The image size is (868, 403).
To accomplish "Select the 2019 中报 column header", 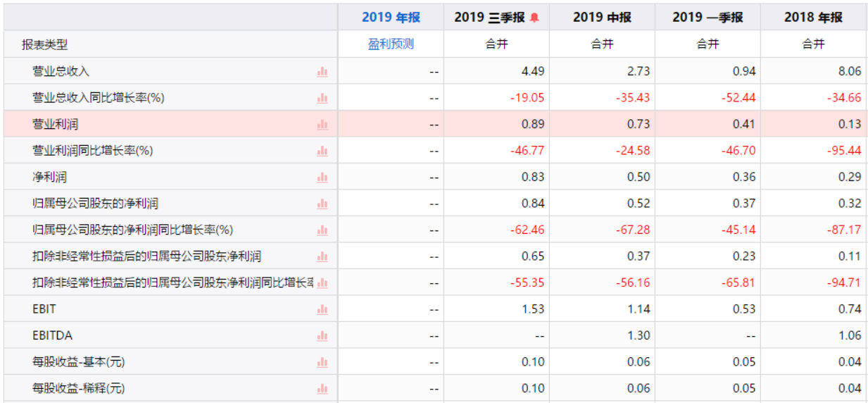I will (x=602, y=18).
